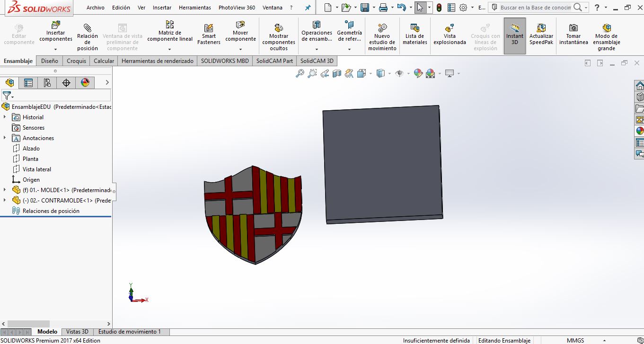Toggle Instant 3D mode
The width and height of the screenshot is (644, 344).
tap(515, 36)
